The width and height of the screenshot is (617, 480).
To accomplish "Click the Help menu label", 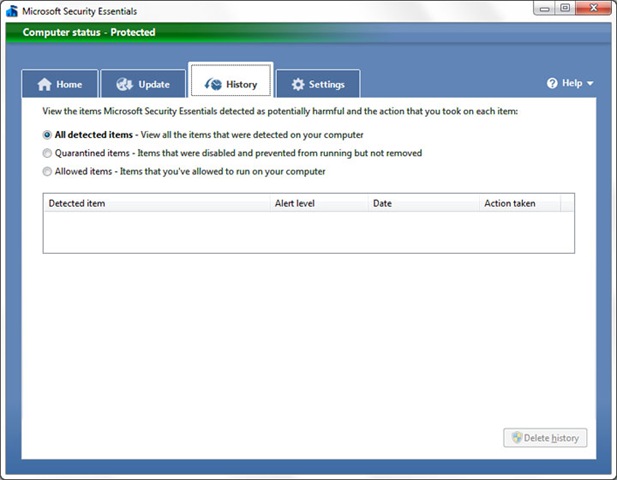I will pyautogui.click(x=572, y=83).
